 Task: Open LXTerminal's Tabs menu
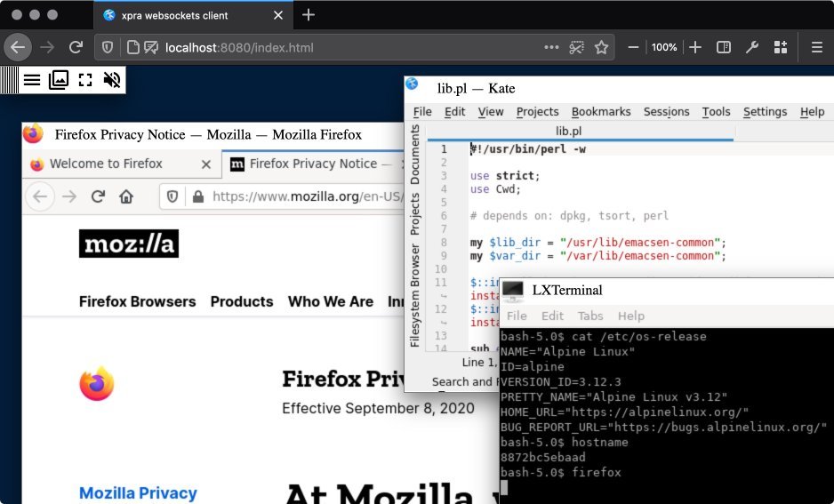point(590,316)
